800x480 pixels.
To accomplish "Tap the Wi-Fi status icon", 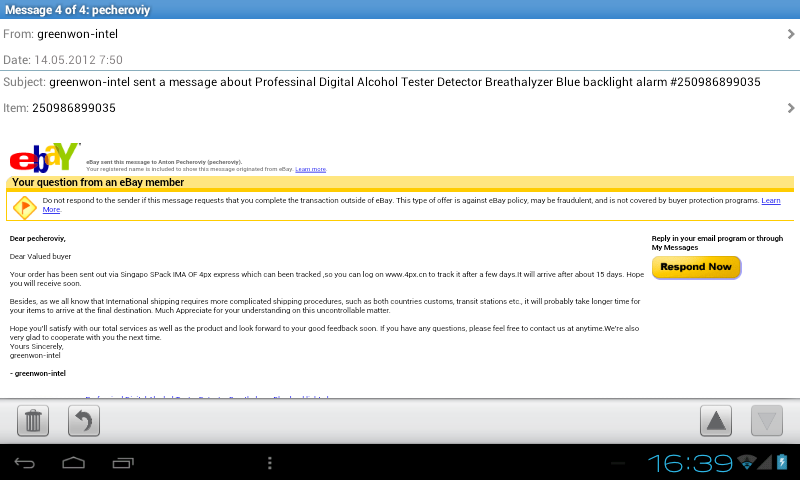I will tap(746, 462).
